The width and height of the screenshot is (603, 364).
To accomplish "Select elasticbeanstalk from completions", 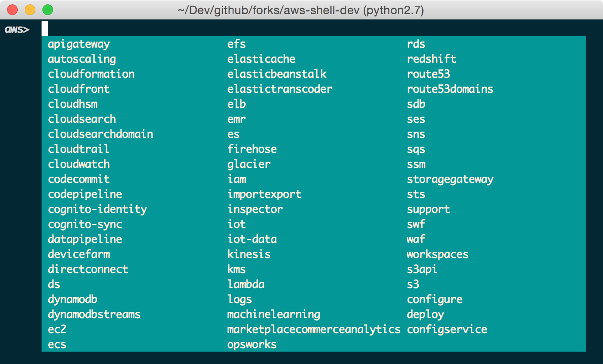I will [277, 74].
